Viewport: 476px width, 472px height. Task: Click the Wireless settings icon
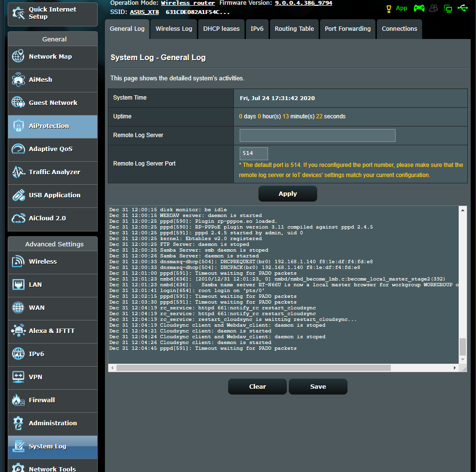click(x=18, y=261)
